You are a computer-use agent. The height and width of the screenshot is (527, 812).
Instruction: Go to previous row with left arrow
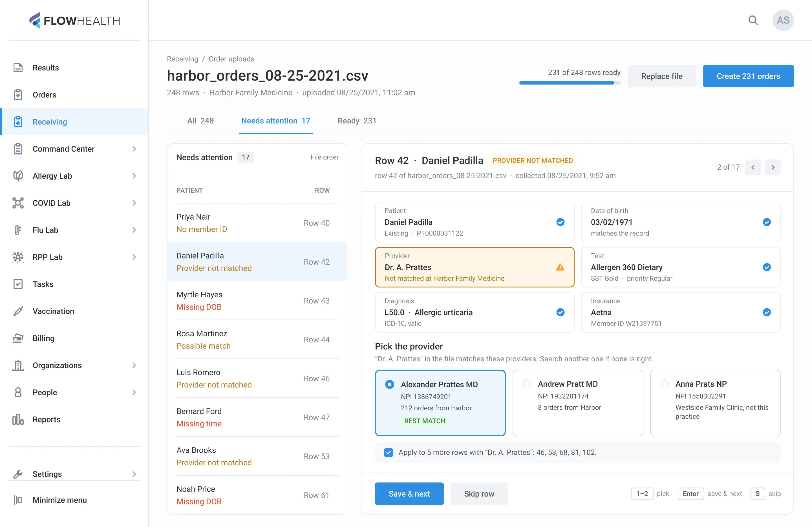click(x=752, y=167)
